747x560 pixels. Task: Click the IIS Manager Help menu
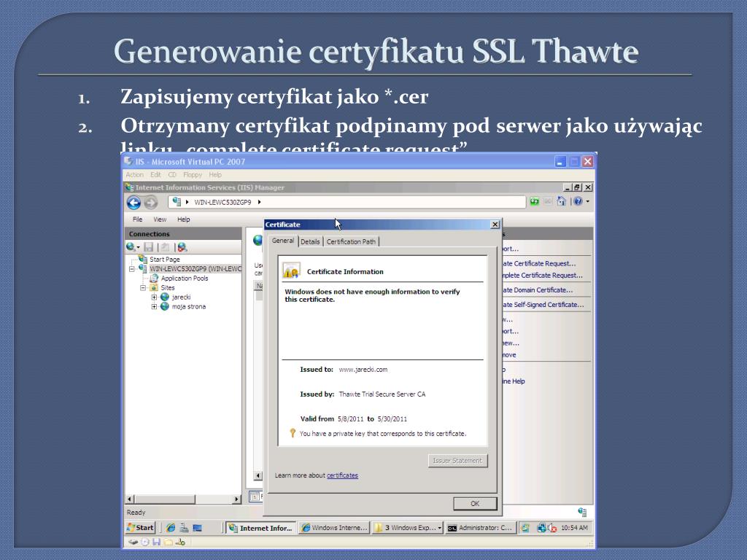tap(183, 219)
